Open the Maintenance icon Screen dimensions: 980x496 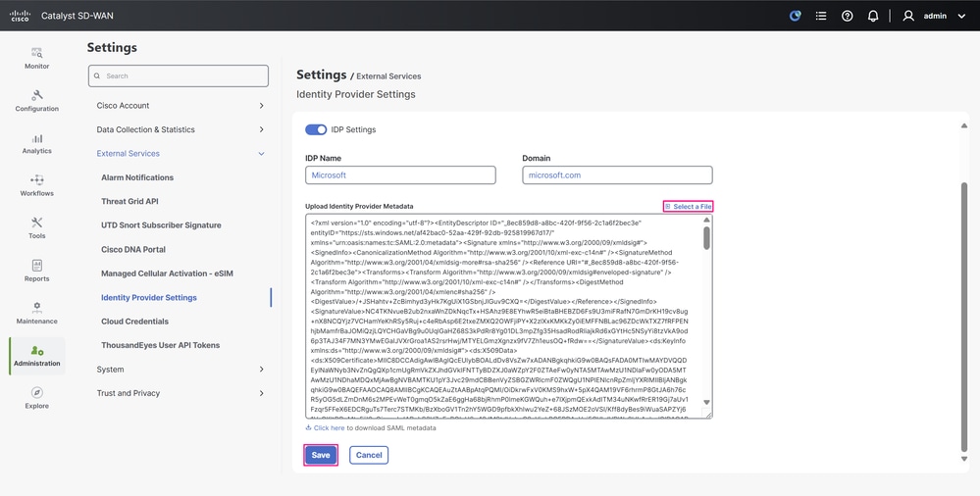pyautogui.click(x=37, y=308)
